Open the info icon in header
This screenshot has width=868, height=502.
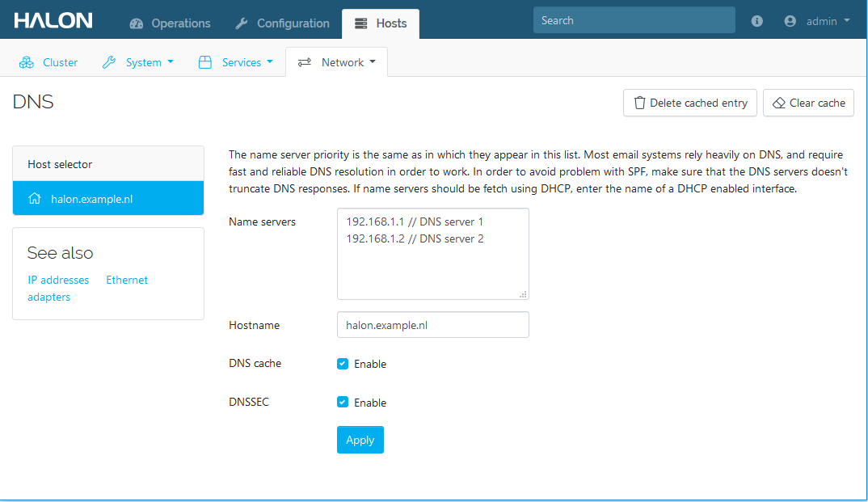[757, 21]
